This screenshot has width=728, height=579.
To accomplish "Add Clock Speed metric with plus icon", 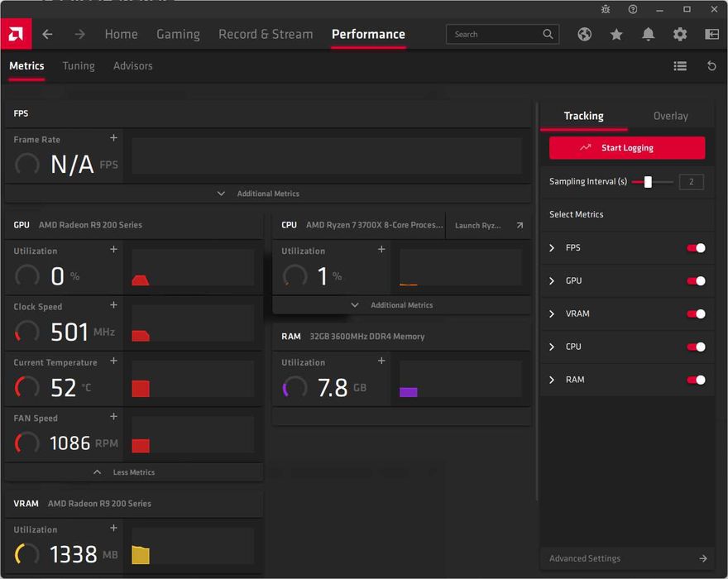I will 114,305.
